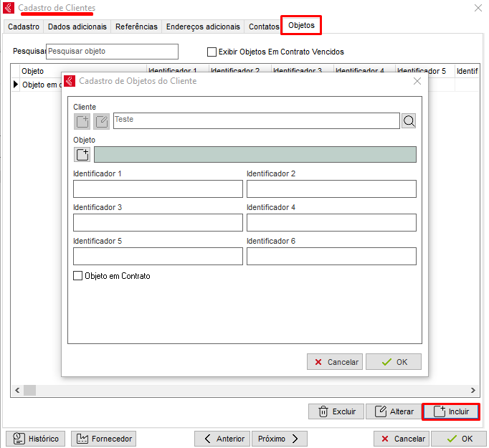This screenshot has height=448, width=489.
Task: Select the Referências tab
Action: point(136,27)
